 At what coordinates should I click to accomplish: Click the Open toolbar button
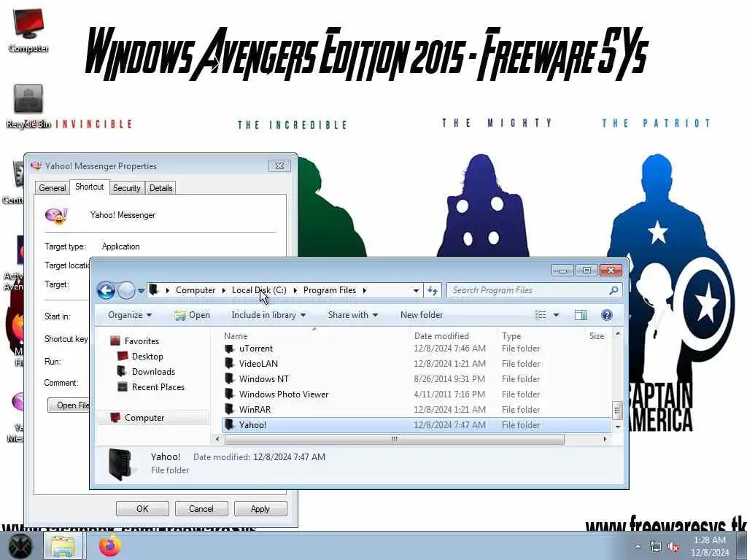coord(192,315)
